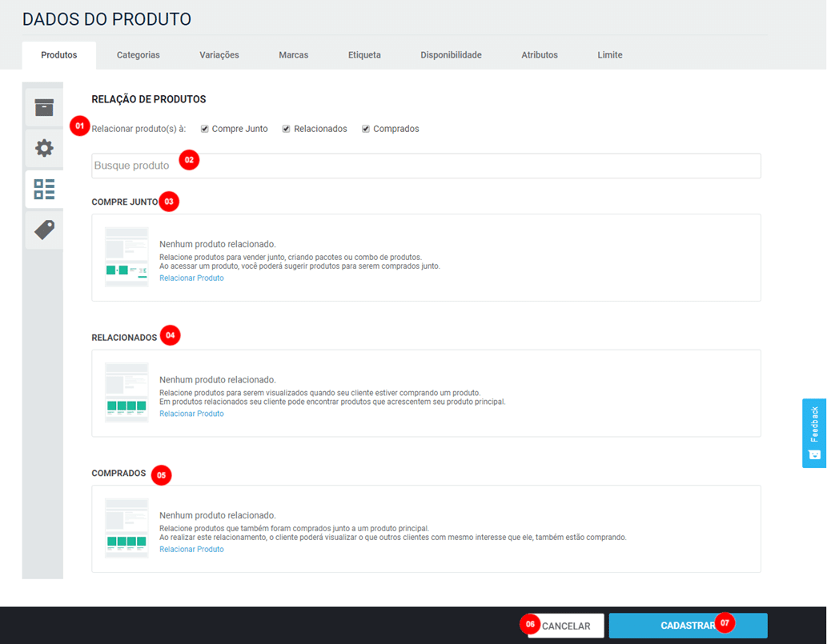827x644 pixels.
Task: Select the product relation list sidebar icon
Action: pyautogui.click(x=44, y=189)
